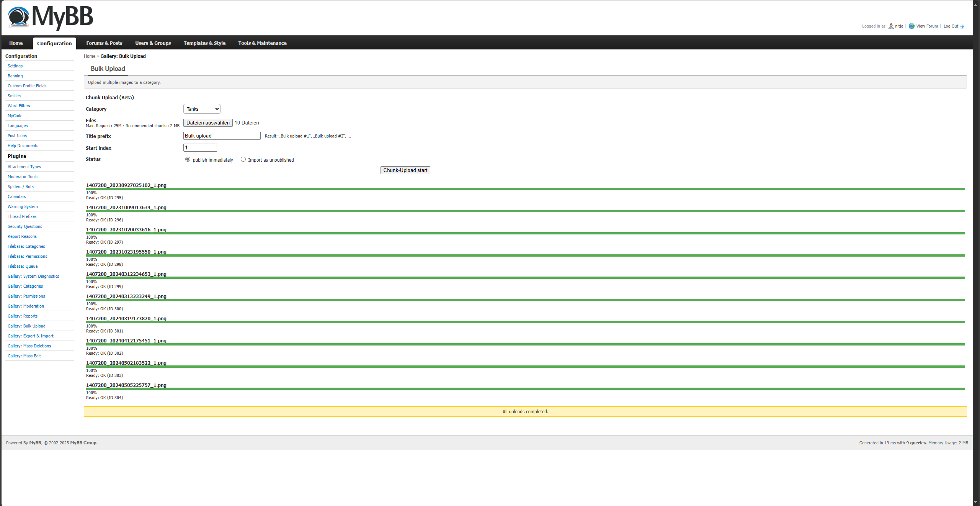Click the scrollbar down arrow
This screenshot has height=506, width=980.
click(x=976, y=502)
